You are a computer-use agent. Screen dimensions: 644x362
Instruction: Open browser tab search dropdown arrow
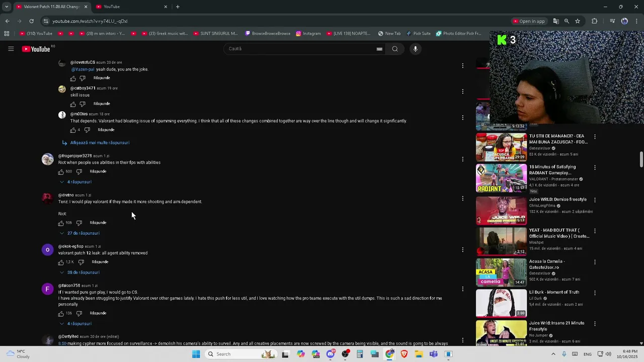pos(7,7)
